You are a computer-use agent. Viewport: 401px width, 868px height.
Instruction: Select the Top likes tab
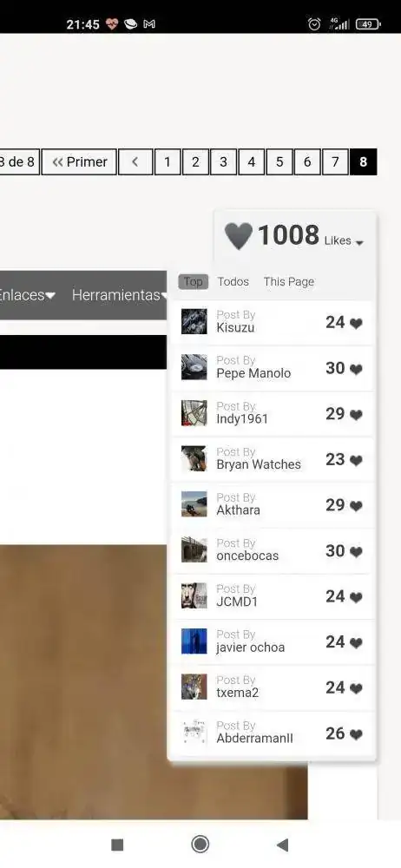tap(194, 282)
